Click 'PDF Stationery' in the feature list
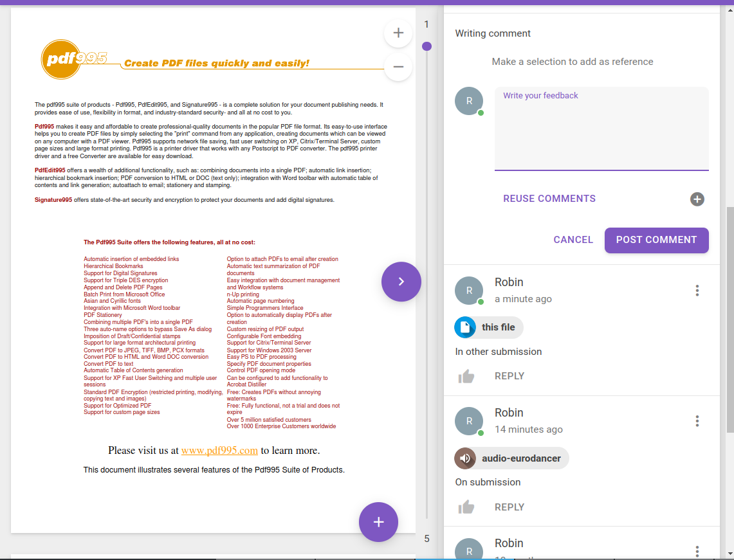734x560 pixels. 102,315
